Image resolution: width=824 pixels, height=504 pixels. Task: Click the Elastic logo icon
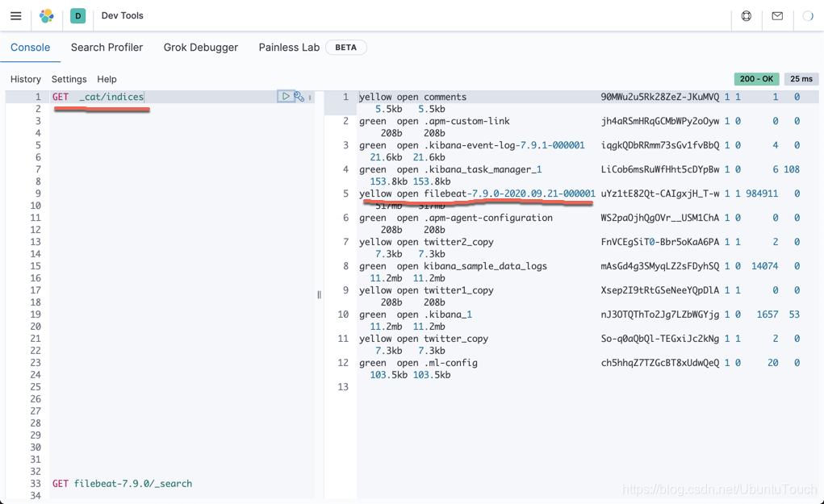pyautogui.click(x=47, y=16)
